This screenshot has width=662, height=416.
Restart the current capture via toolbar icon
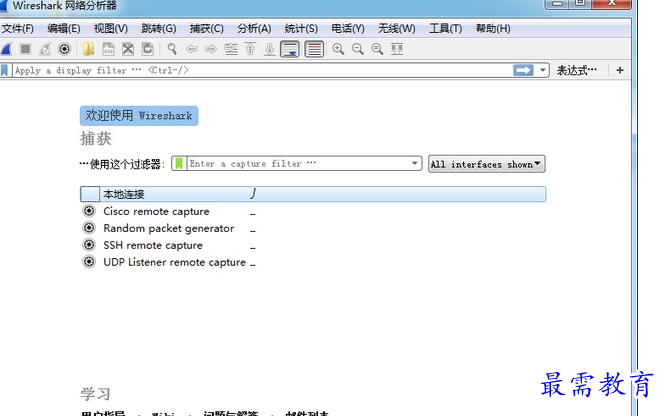point(45,49)
